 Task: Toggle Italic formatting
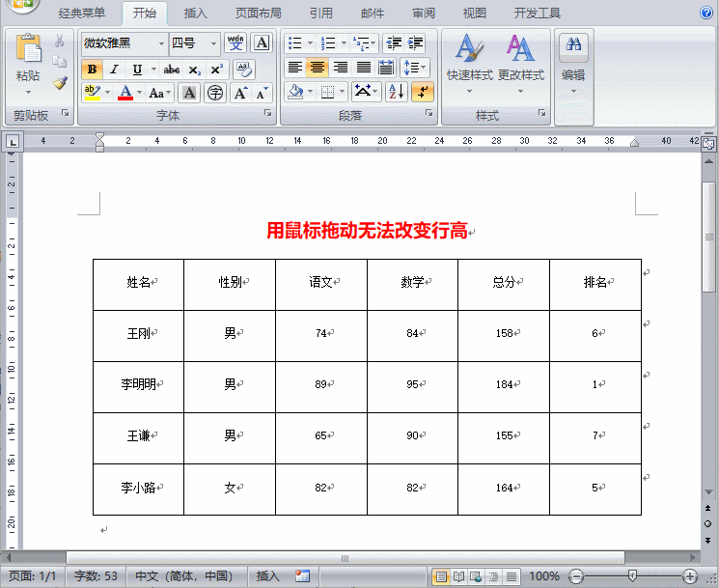coord(114,70)
